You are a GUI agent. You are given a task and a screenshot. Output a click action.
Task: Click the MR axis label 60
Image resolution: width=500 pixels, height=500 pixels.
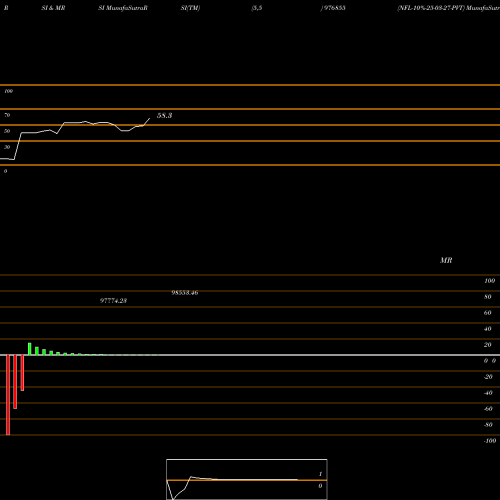coord(488,313)
